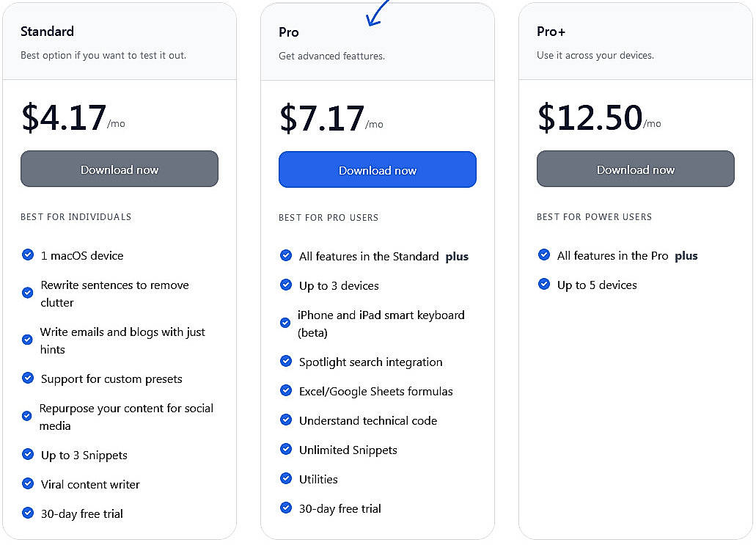
Task: Select the checkmark beside Unlimited Snippets
Action: (285, 449)
